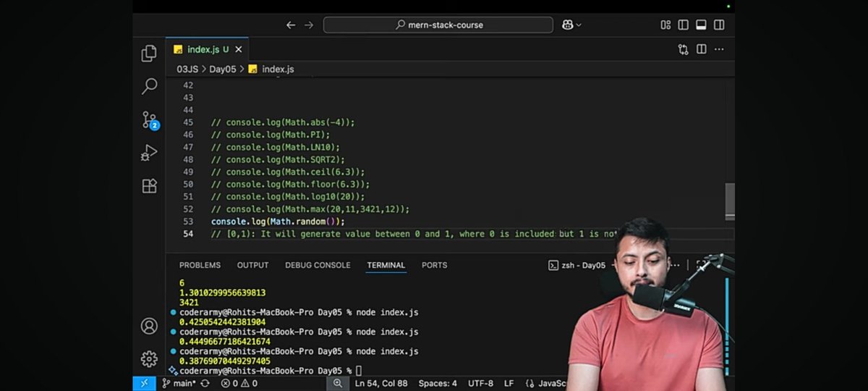Image resolution: width=868 pixels, height=391 pixels.
Task: Open Source Control view with 2 badge
Action: pyautogui.click(x=150, y=120)
